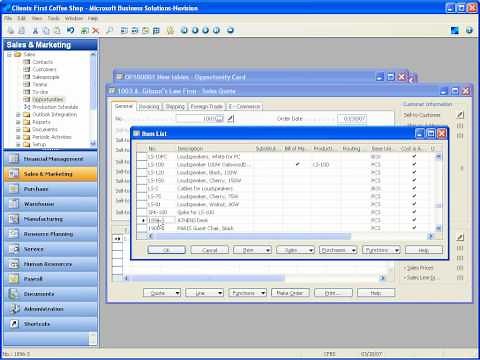Open the Administration module
Viewport: 480px width, 360px height.
[50, 309]
